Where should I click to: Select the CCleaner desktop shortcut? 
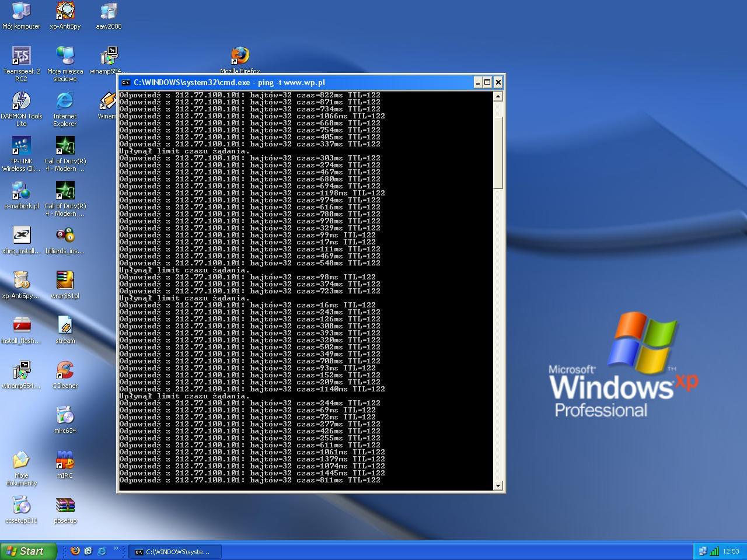[x=65, y=374]
